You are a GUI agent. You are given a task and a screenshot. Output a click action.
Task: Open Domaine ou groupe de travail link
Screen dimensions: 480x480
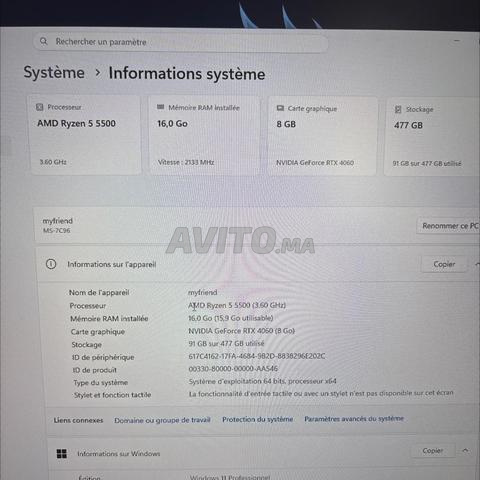tap(162, 420)
